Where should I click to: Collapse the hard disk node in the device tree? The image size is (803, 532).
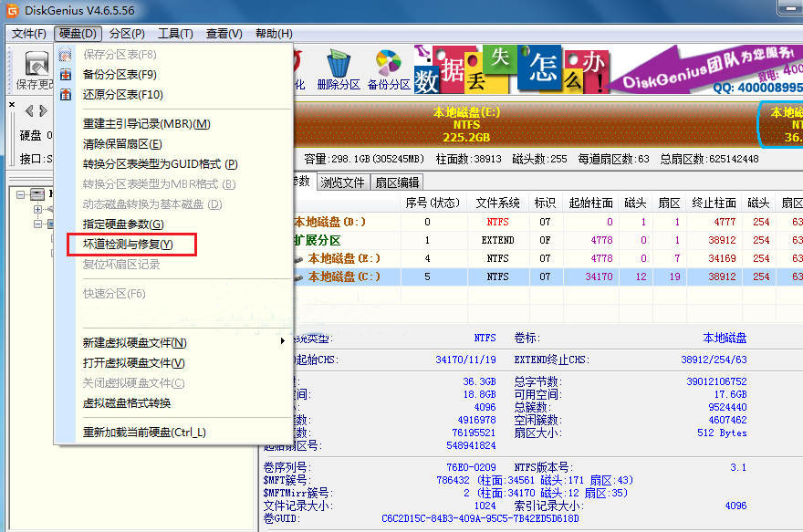point(20,193)
